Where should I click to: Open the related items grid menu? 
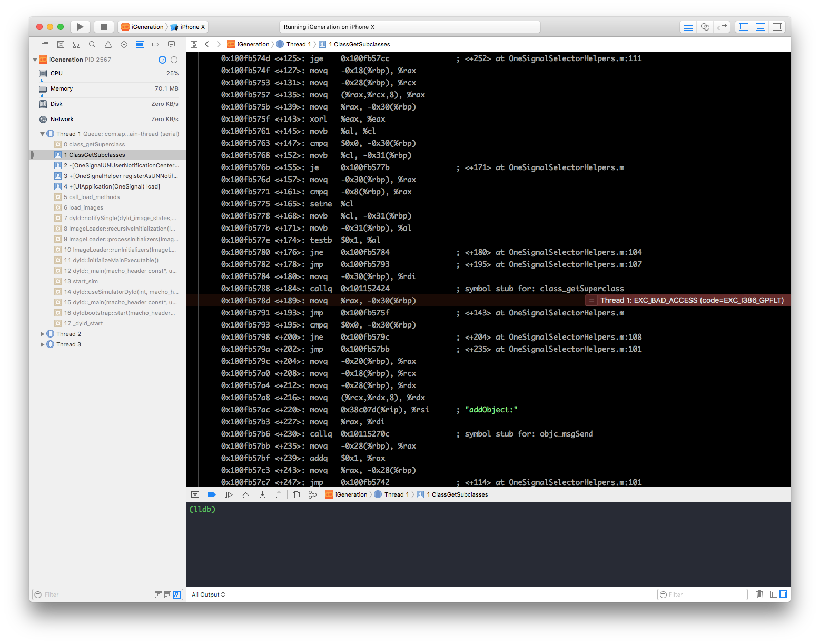click(x=194, y=45)
